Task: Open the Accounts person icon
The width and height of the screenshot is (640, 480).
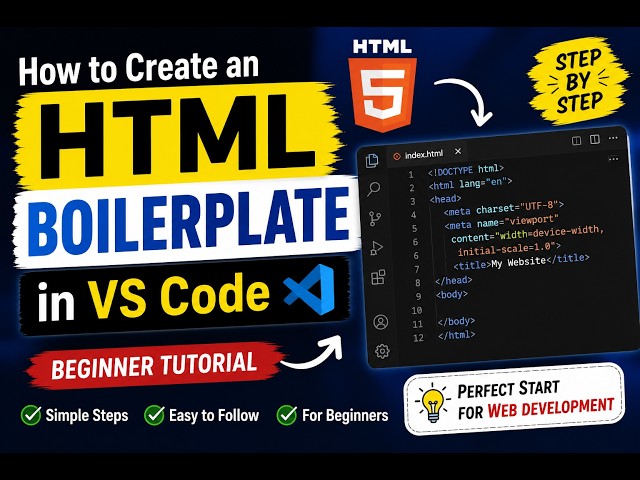Action: click(x=381, y=322)
